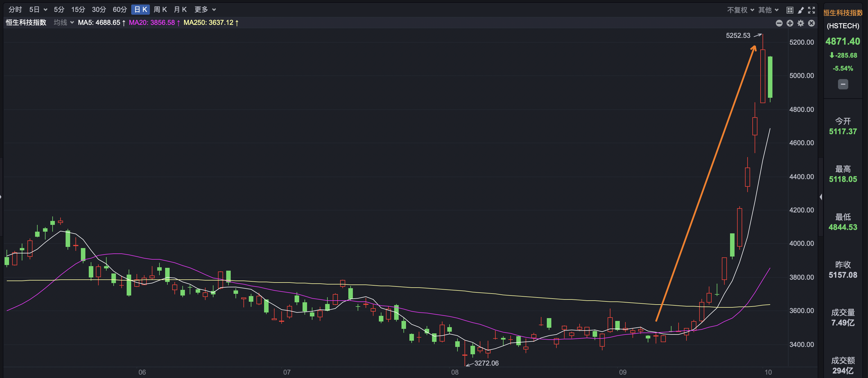Viewport: 868px width, 378px height.
Task: Click the down arrow icon next to -285.68
Action: click(x=832, y=55)
